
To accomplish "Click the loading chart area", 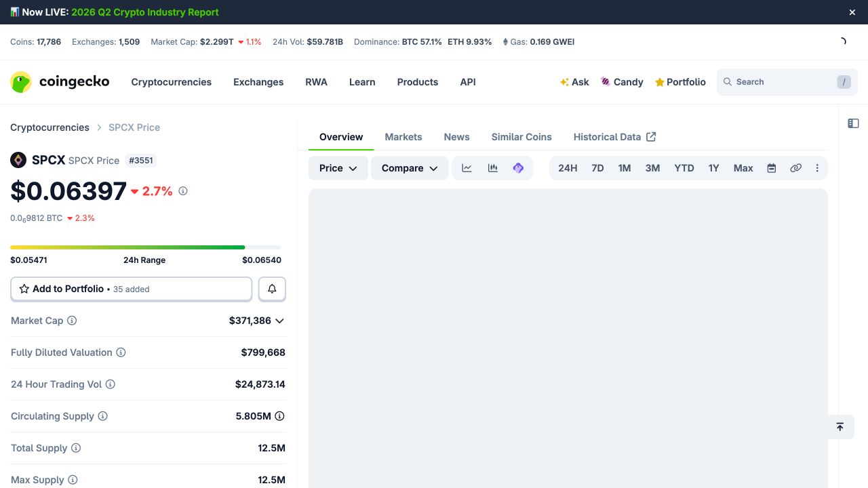I will [x=568, y=338].
